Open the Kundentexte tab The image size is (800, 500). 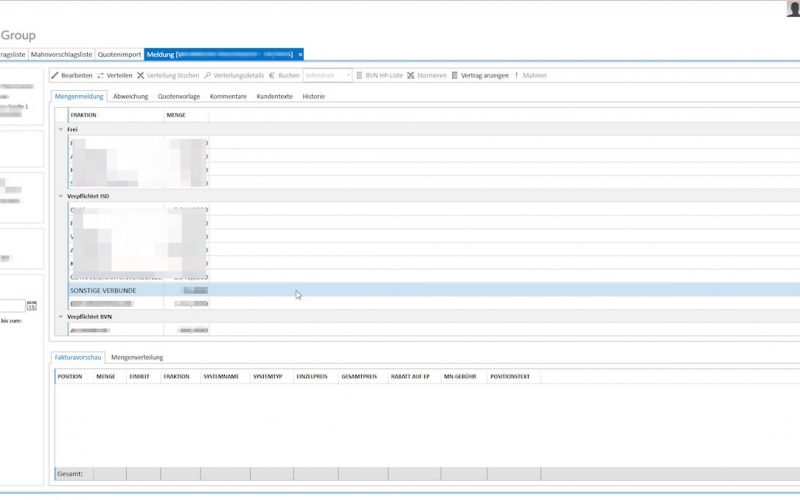(274, 96)
